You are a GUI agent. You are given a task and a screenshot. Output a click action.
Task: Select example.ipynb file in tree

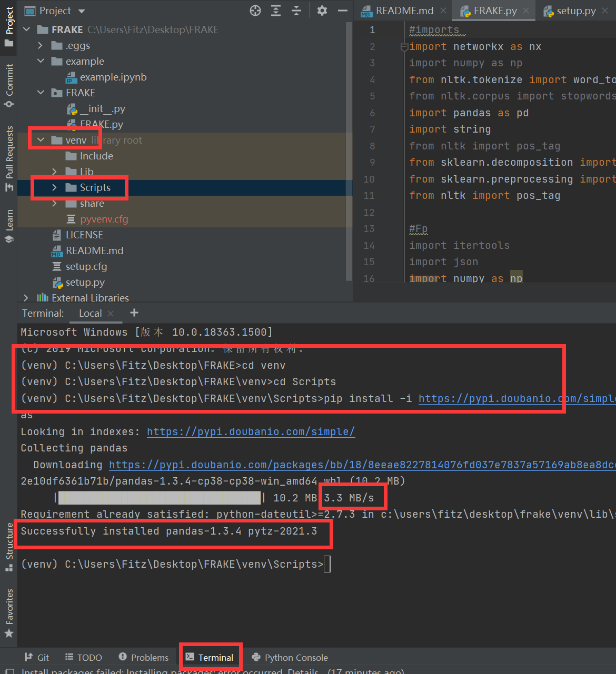pos(106,77)
